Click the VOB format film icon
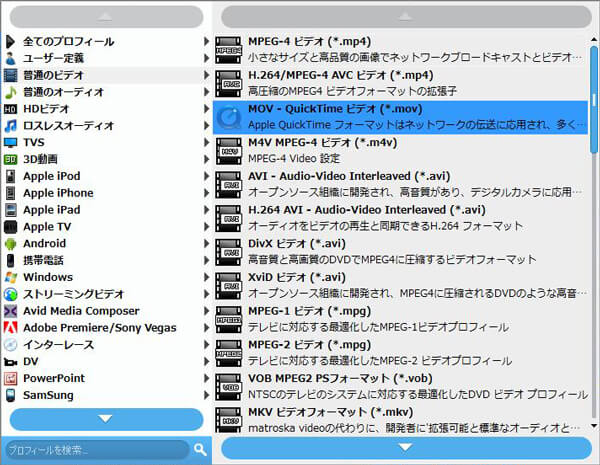 [x=228, y=387]
